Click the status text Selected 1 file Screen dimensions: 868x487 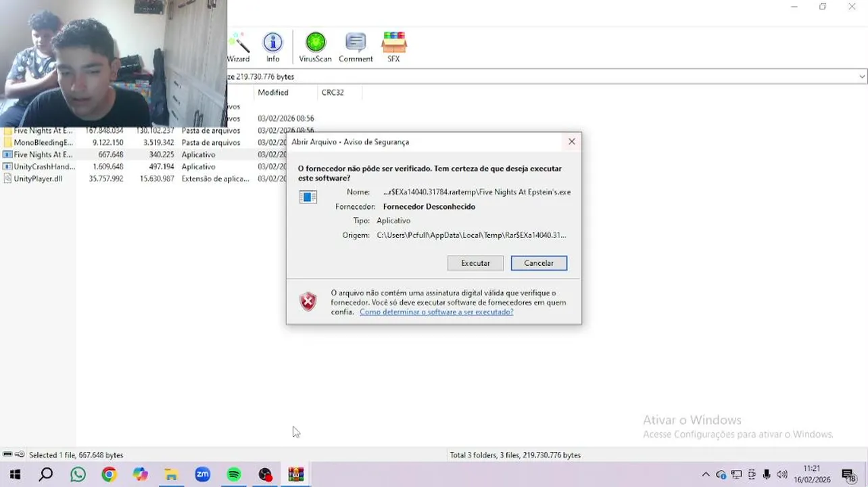(x=76, y=455)
